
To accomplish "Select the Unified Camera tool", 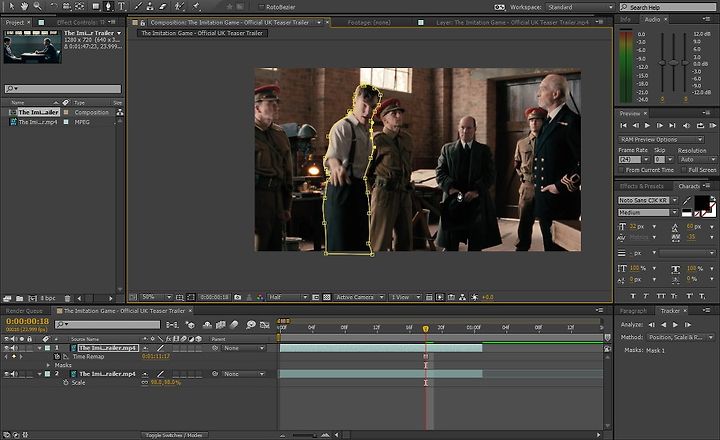I will (67, 6).
